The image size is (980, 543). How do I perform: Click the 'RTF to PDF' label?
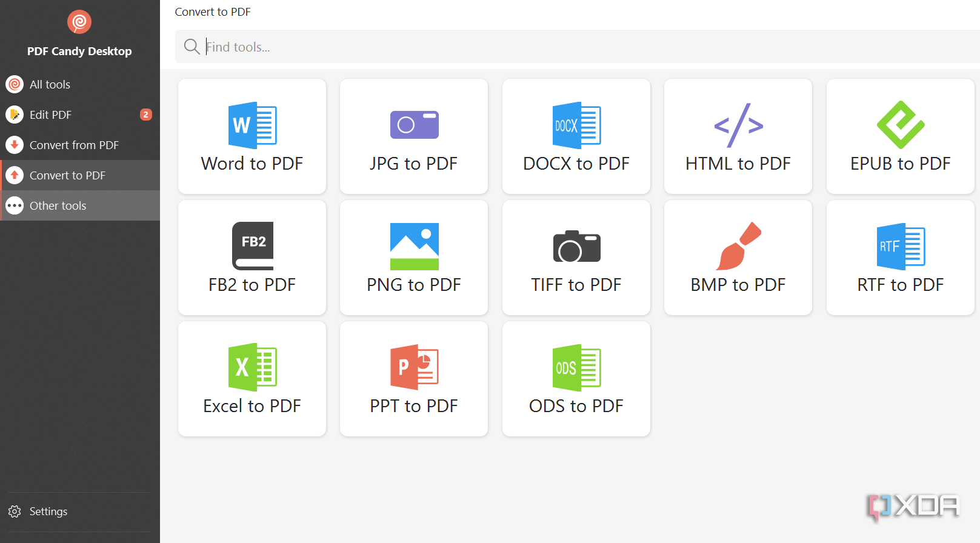[901, 285]
